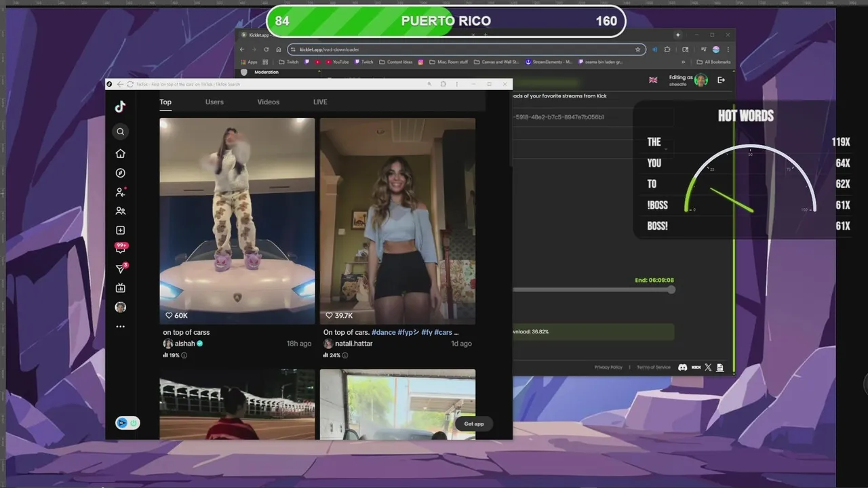Go to TikTok Home (For You) icon

(121, 154)
